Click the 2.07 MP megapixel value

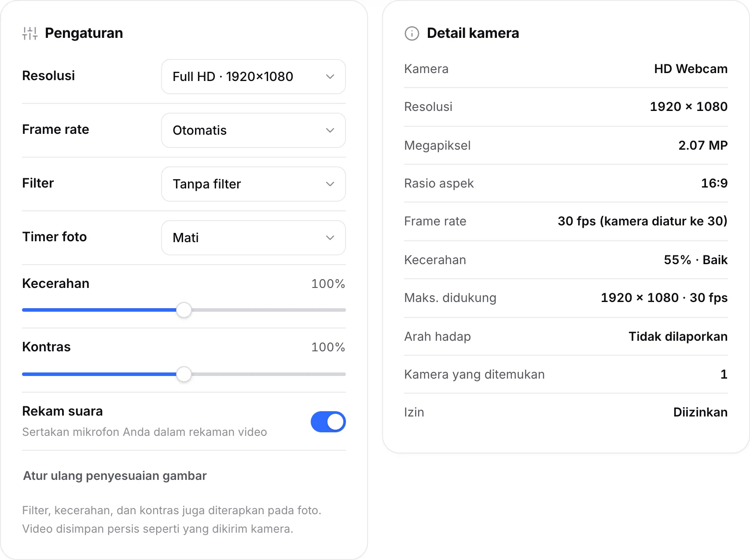click(x=703, y=145)
